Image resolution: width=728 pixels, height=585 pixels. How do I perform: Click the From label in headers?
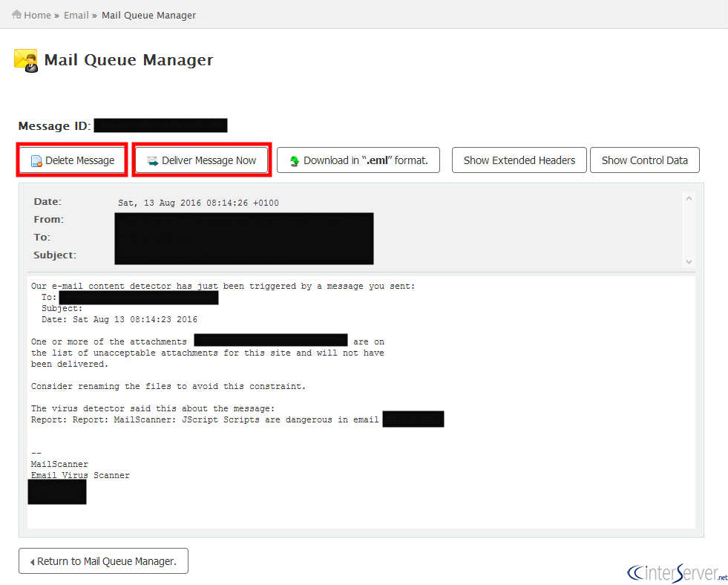(48, 220)
